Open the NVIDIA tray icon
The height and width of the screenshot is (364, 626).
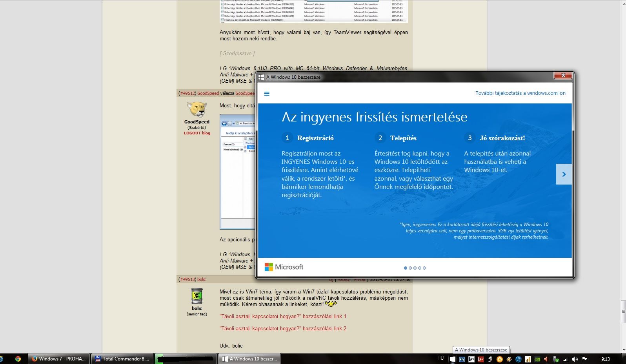[537, 359]
